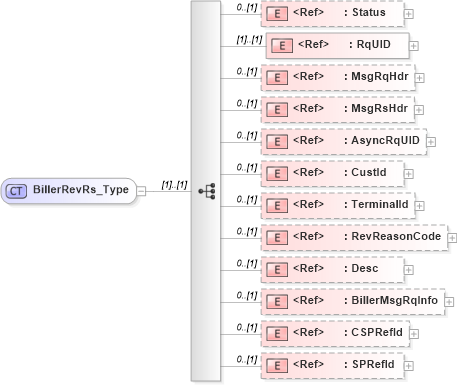Click the E icon of TerminalId
The height and width of the screenshot is (385, 457).
(277, 206)
